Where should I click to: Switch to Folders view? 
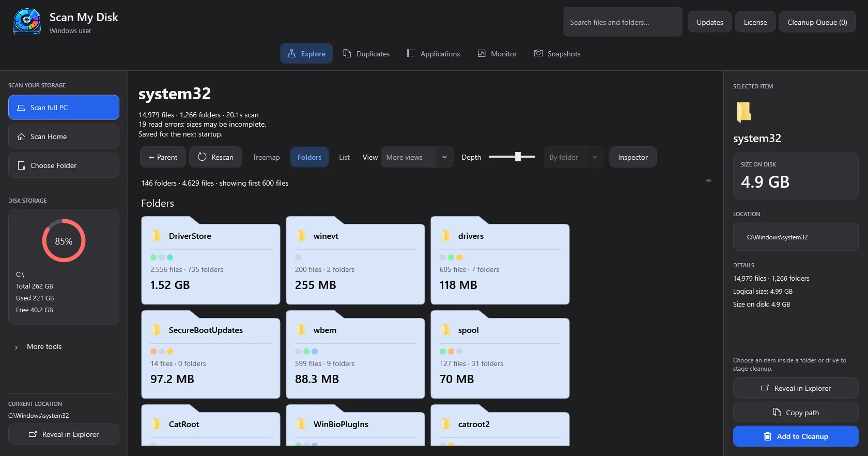pyautogui.click(x=309, y=157)
